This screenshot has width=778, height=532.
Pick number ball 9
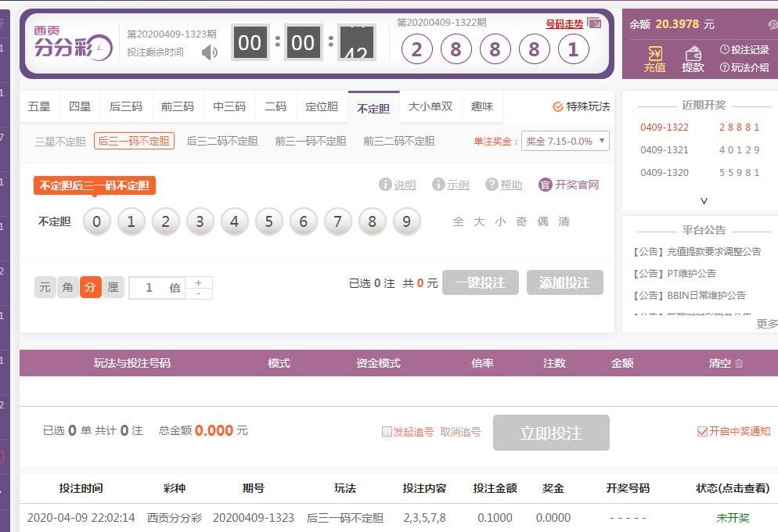[406, 221]
